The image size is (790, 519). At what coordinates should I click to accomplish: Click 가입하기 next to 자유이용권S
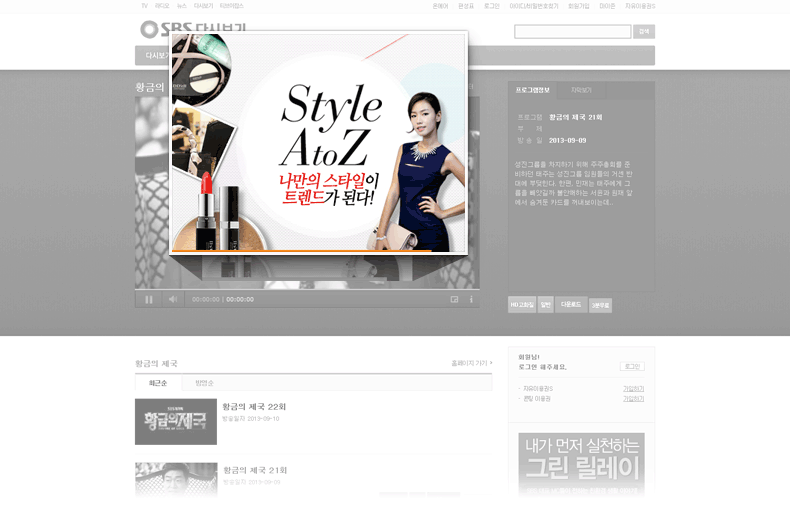pos(633,388)
